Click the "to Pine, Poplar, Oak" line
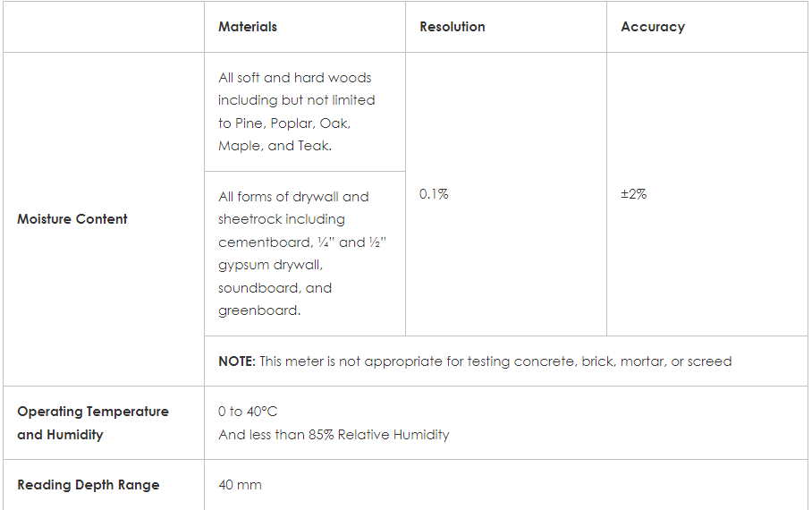 [x=284, y=123]
